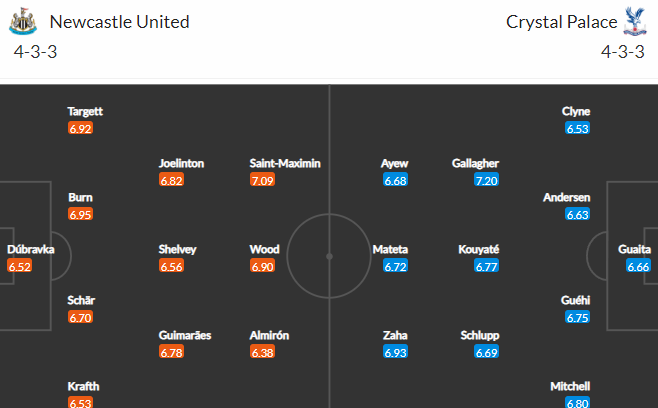This screenshot has height=408, width=658.
Task: Select defender Andersen
Action: coord(567,197)
